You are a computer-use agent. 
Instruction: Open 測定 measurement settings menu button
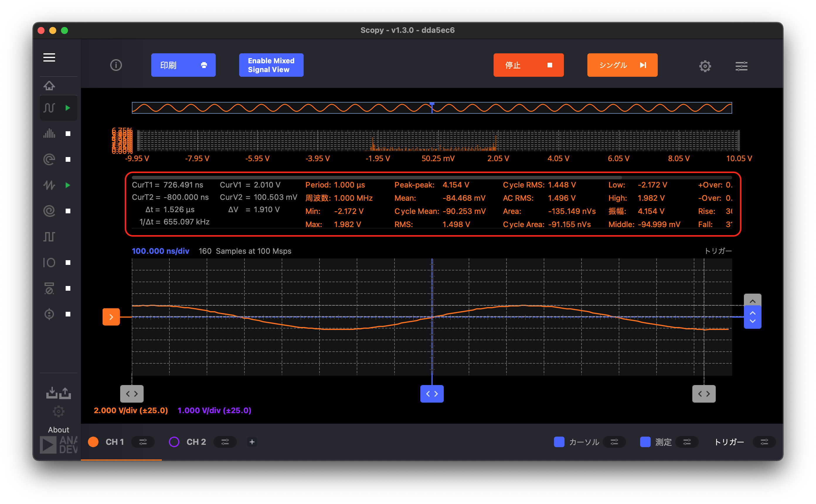tap(687, 442)
